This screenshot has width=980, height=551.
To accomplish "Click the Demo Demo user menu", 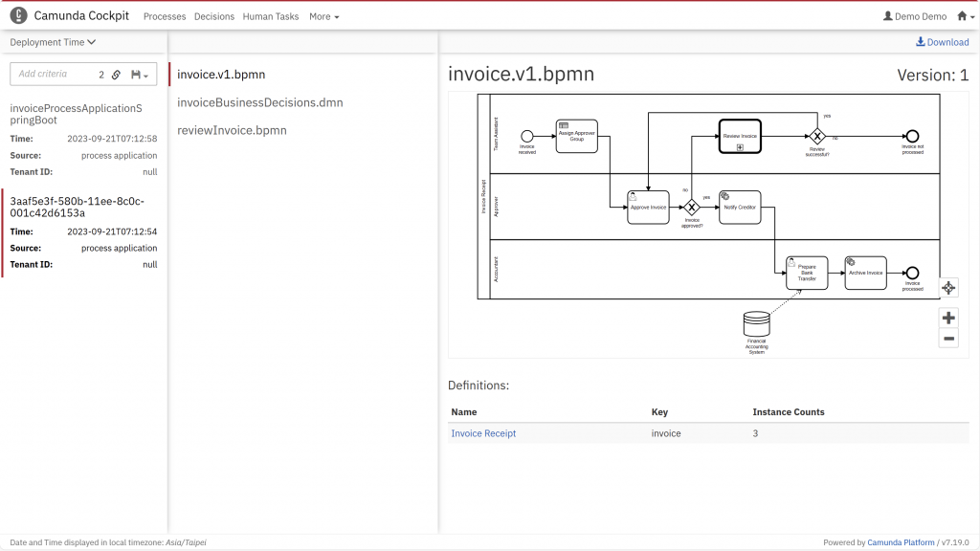I will (915, 16).
